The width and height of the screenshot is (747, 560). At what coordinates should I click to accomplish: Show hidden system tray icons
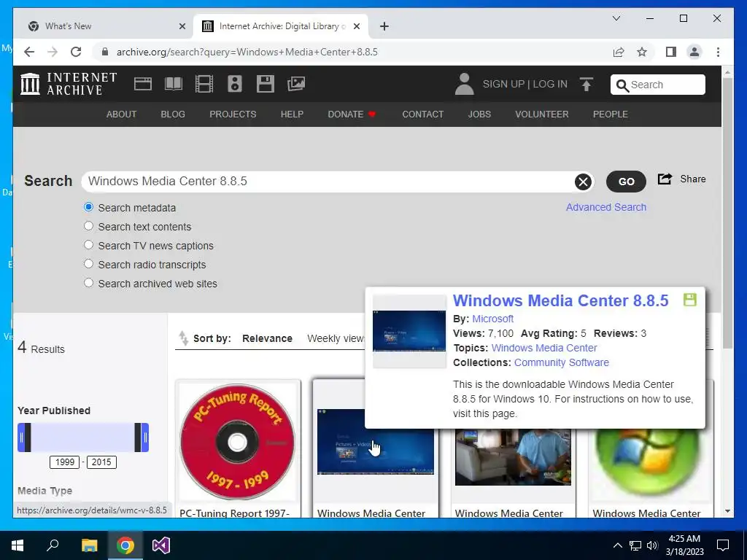[x=617, y=545]
